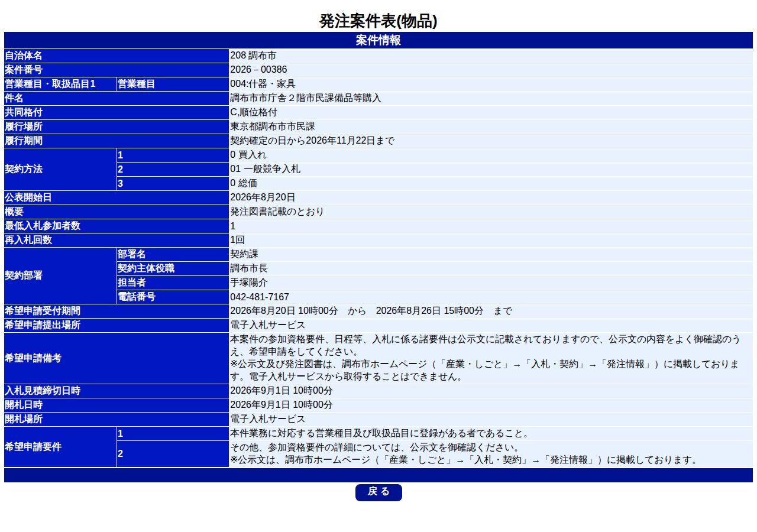Click the 履行期間 label cell
This screenshot has height=532, width=757.
click(x=117, y=141)
